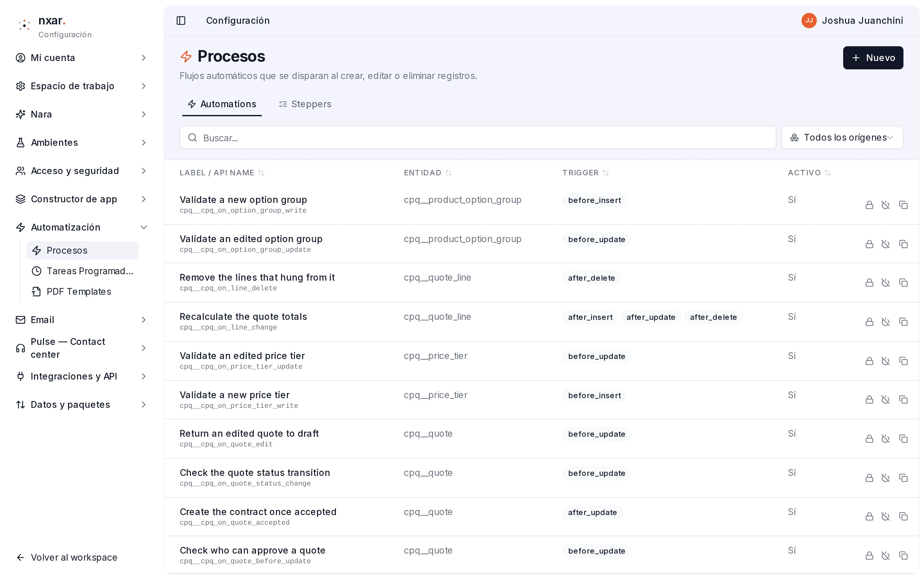Create a new process with Nuevo
Screen dimensions: 924x578
tap(873, 58)
